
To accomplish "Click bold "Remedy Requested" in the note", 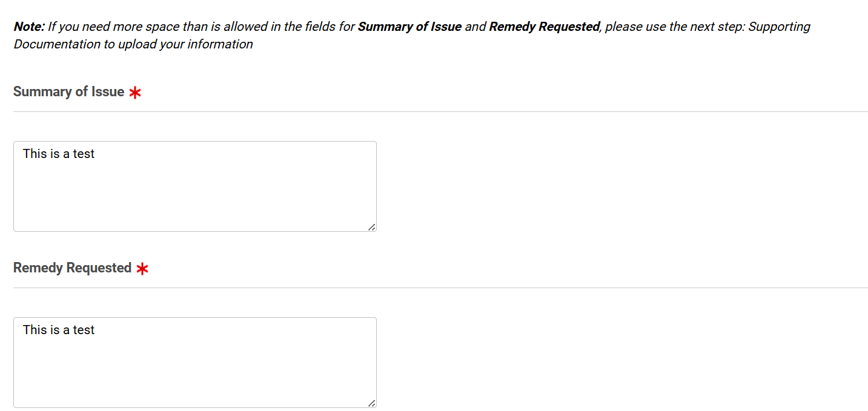I will [544, 27].
